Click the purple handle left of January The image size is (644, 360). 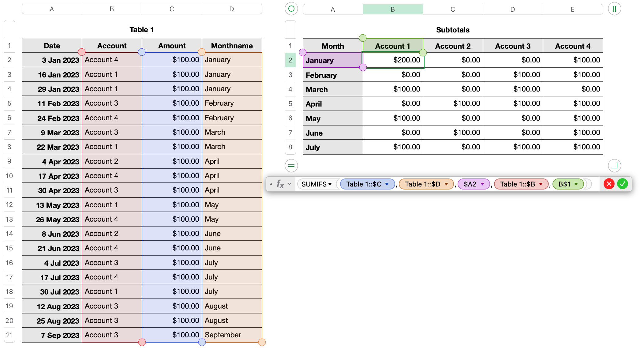(302, 52)
